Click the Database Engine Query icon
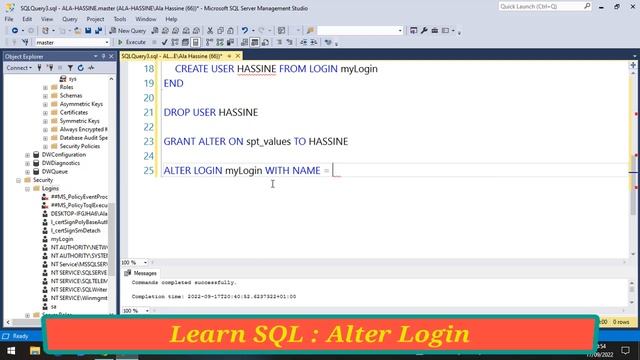This screenshot has width=640, height=360. click(x=155, y=31)
